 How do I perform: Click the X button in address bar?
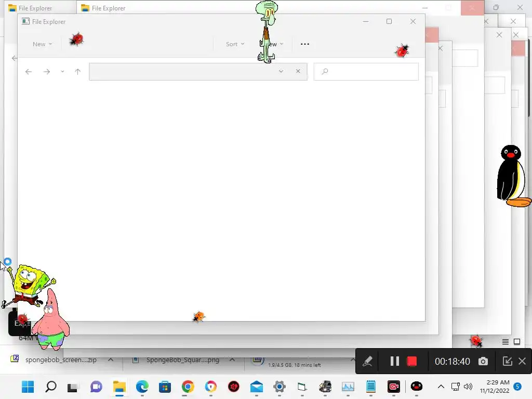click(x=298, y=71)
